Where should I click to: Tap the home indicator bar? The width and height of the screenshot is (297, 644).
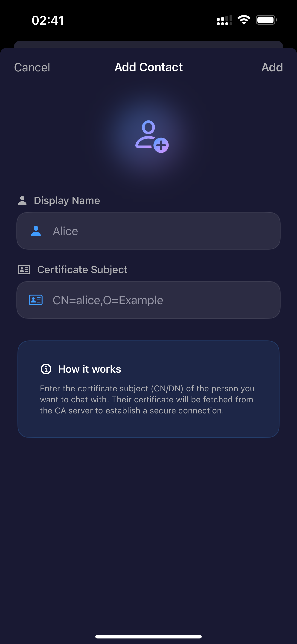pos(148,636)
